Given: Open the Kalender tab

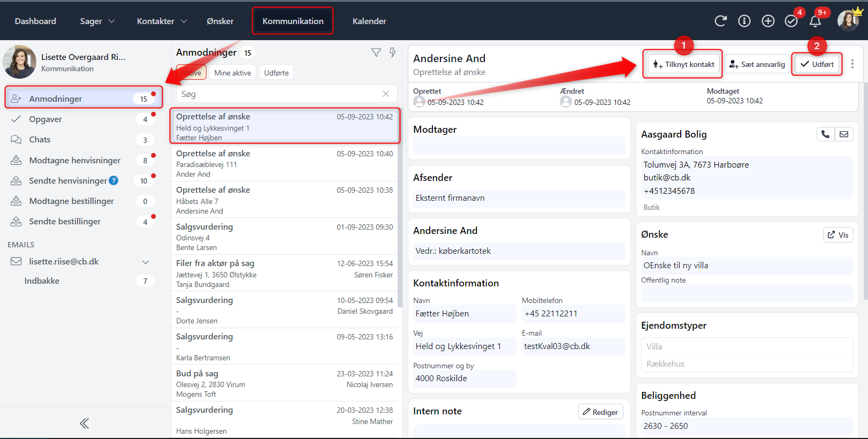Looking at the screenshot, I should [369, 21].
